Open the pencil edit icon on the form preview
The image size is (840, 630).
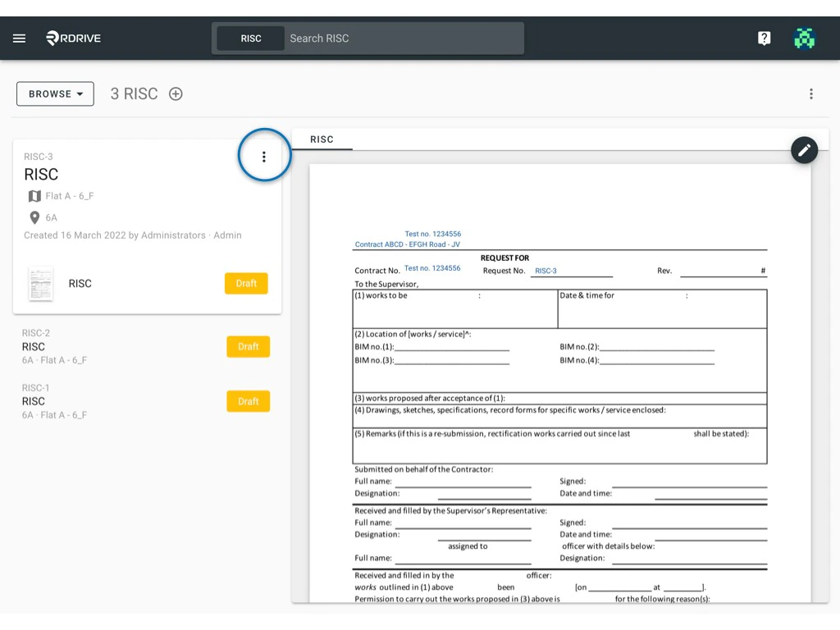click(804, 150)
